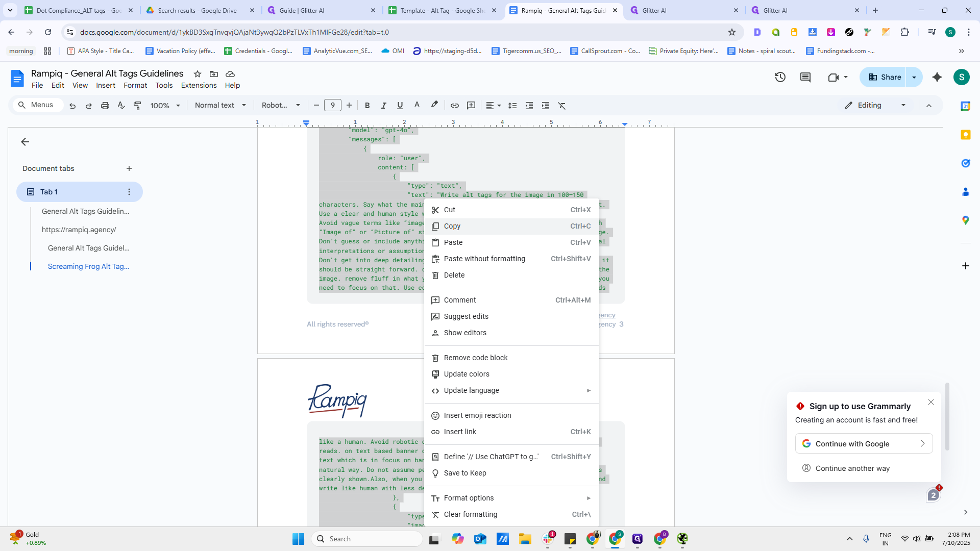The width and height of the screenshot is (980, 551).
Task: Choose Copy from the context menu
Action: click(452, 226)
